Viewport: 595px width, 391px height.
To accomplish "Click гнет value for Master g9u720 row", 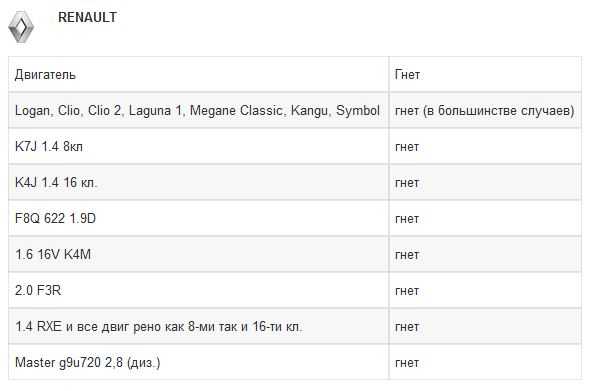I will 485,362.
